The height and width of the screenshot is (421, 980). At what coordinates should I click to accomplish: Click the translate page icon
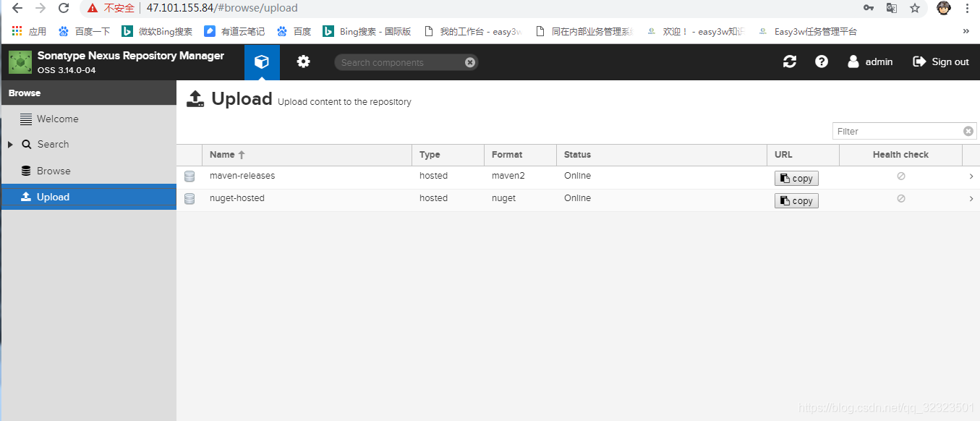pos(892,8)
